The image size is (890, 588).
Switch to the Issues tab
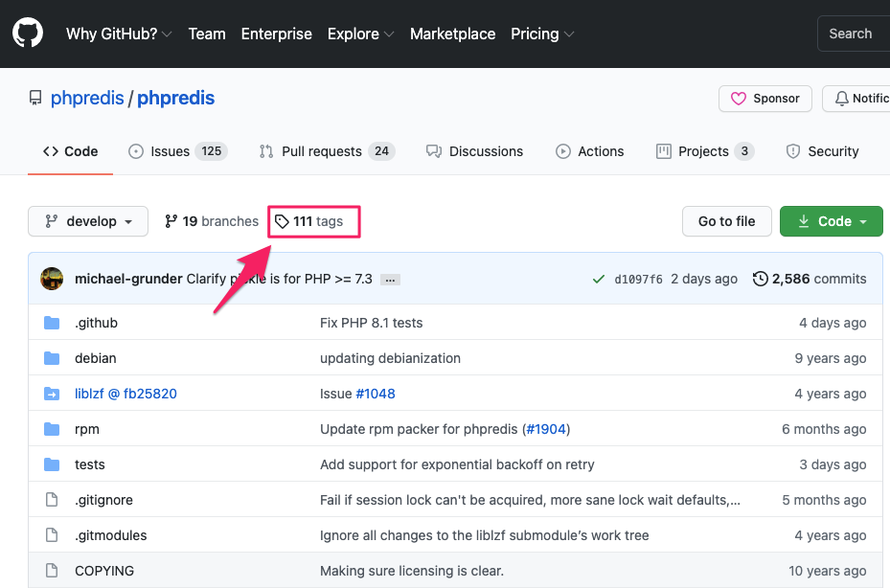pyautogui.click(x=177, y=151)
